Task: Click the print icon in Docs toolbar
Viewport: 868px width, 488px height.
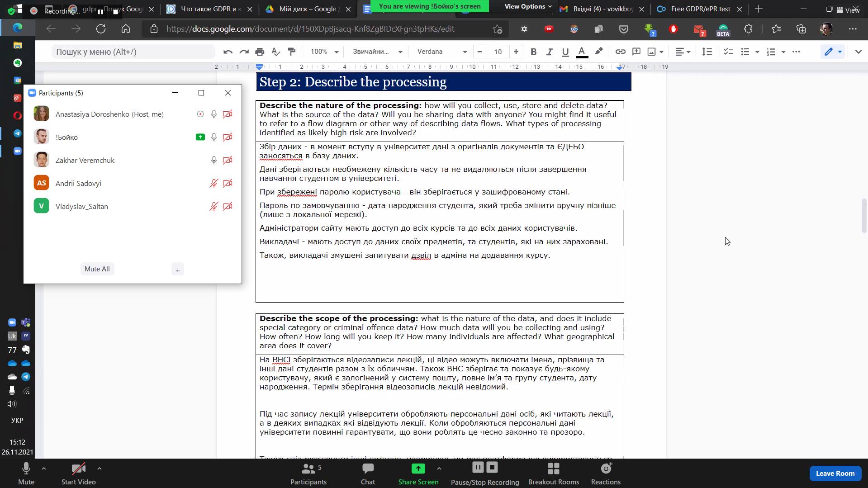Action: click(260, 52)
